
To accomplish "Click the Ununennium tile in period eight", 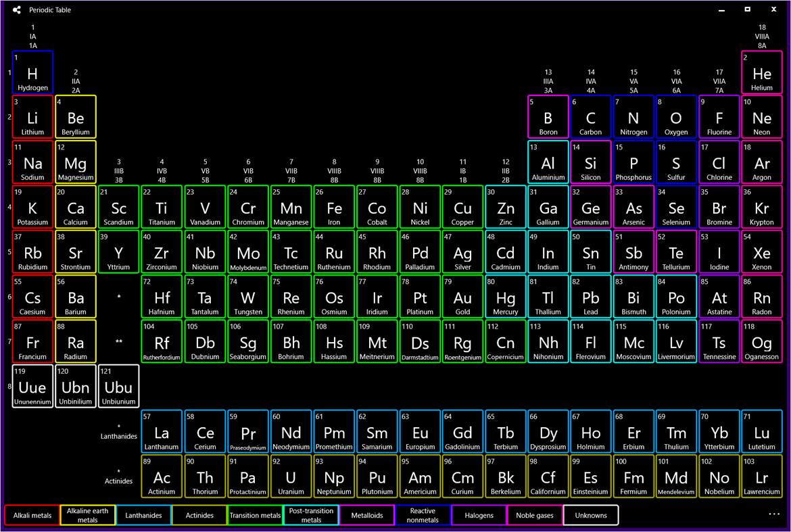I will coord(32,386).
